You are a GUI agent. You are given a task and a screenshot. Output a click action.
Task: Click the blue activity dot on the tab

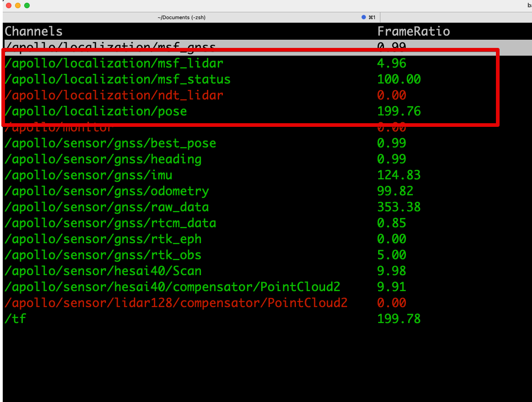tap(363, 17)
